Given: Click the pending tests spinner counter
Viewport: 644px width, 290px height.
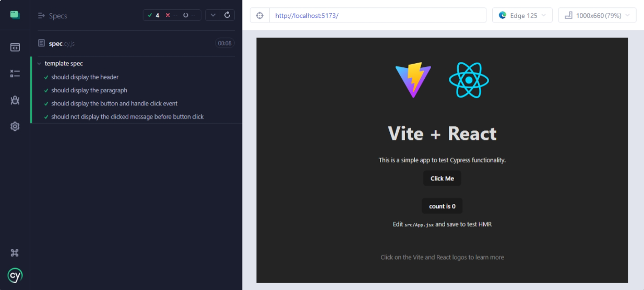Looking at the screenshot, I should click(x=190, y=15).
